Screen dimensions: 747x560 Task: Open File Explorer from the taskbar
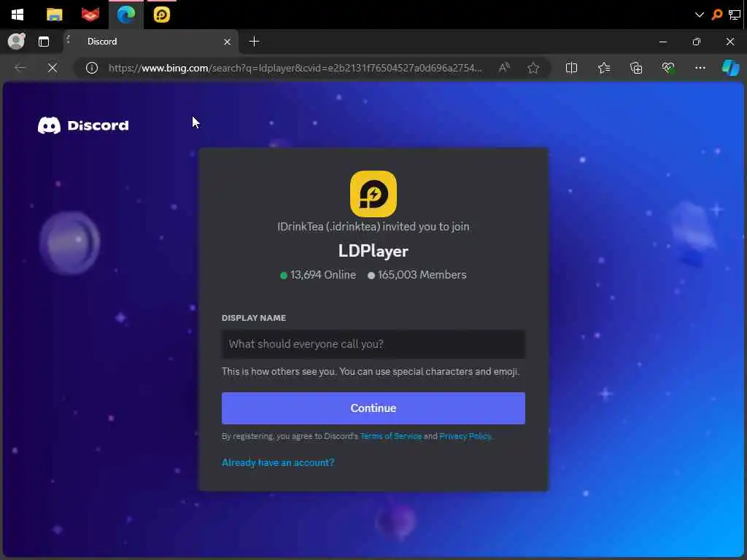click(54, 15)
